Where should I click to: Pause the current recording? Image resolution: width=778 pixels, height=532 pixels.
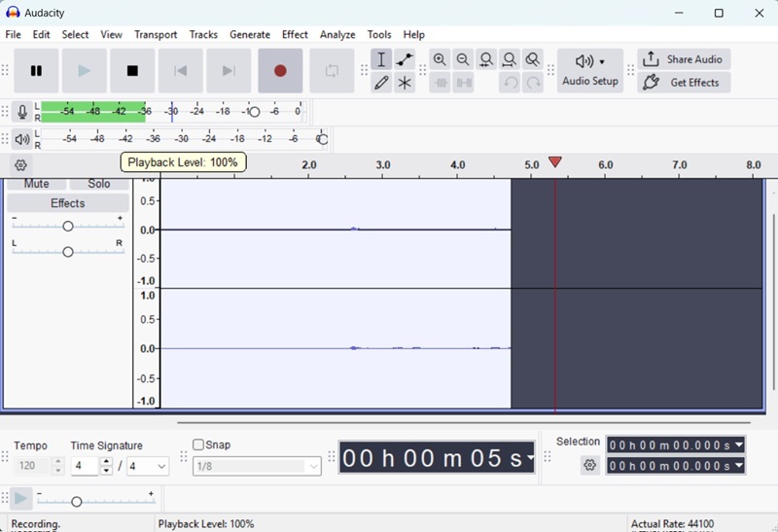[x=36, y=71]
